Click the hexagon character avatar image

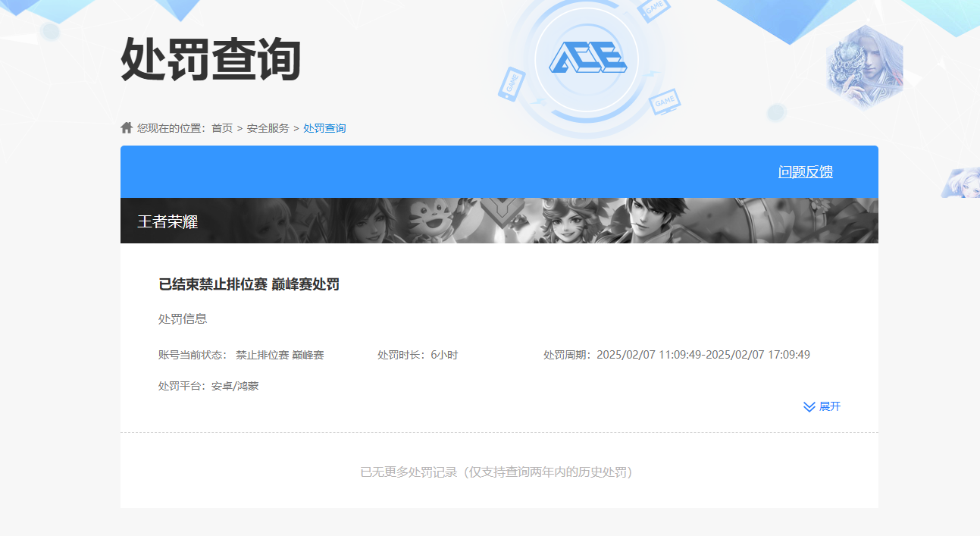(865, 67)
